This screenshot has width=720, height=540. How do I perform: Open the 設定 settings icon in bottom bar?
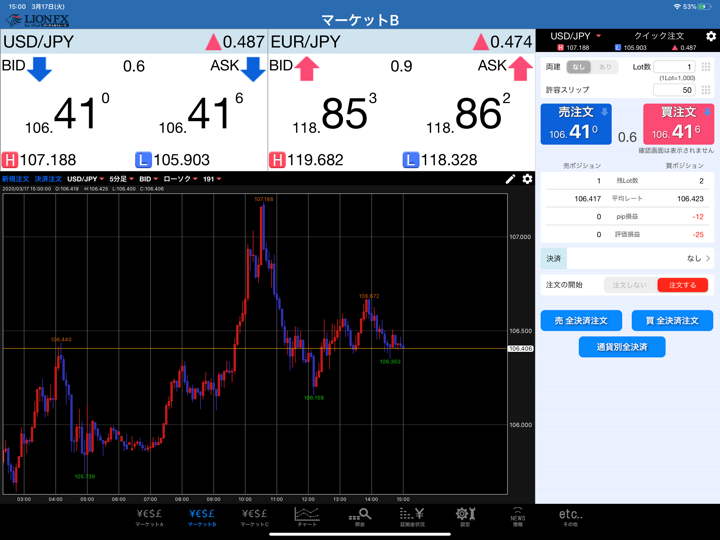[x=465, y=516]
